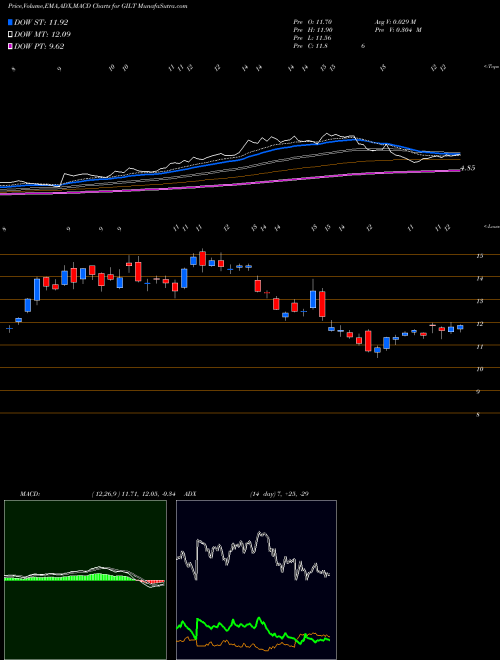Click the 8 price axis label
Image resolution: width=500 pixels, height=660 pixels.
[478, 415]
